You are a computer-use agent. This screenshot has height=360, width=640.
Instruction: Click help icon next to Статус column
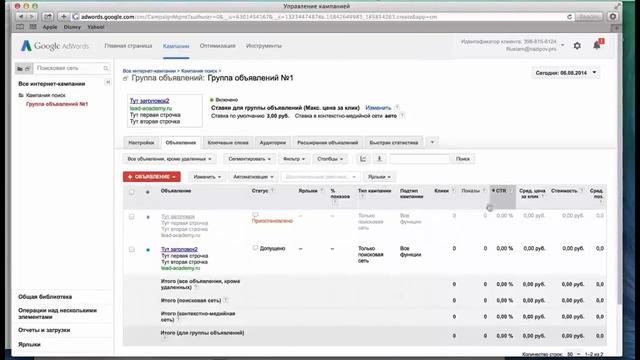(x=273, y=191)
